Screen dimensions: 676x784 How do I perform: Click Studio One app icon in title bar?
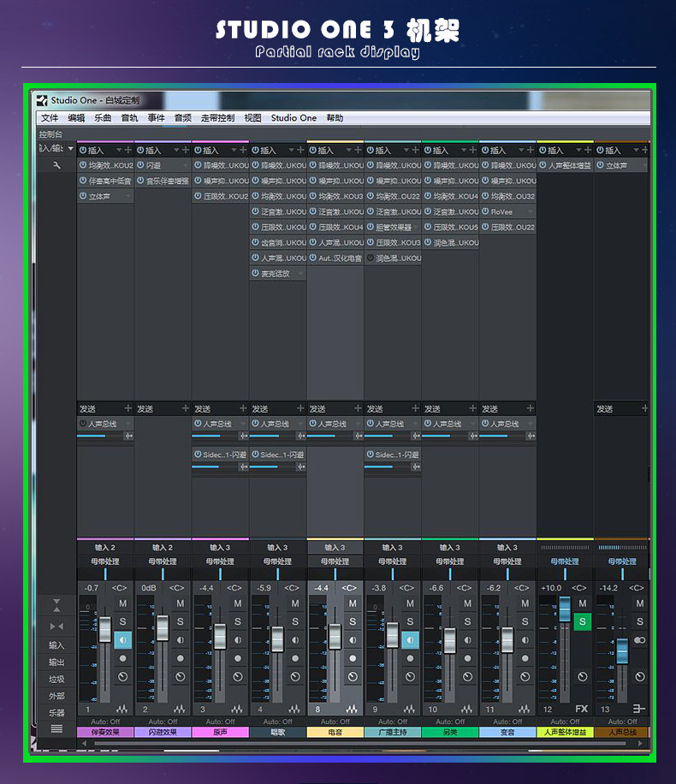(42, 100)
